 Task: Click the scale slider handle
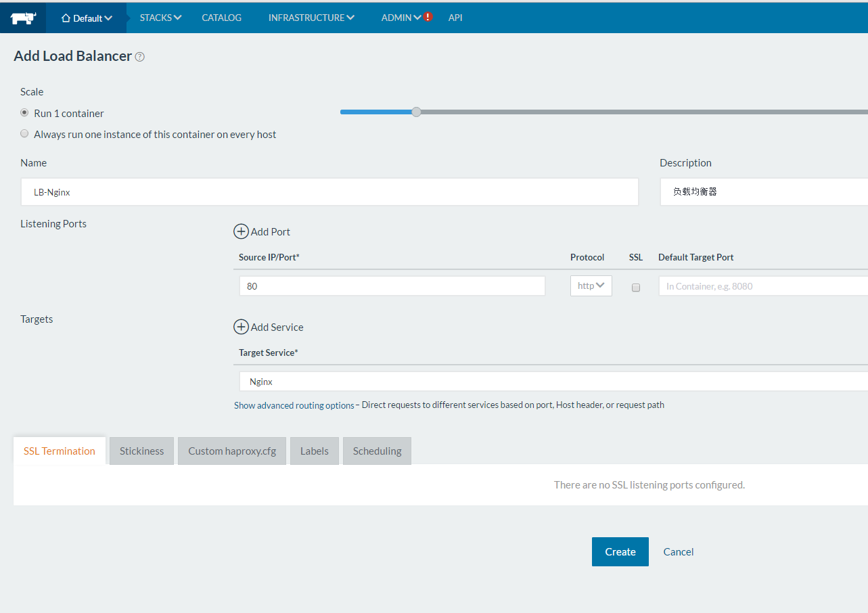click(x=417, y=112)
